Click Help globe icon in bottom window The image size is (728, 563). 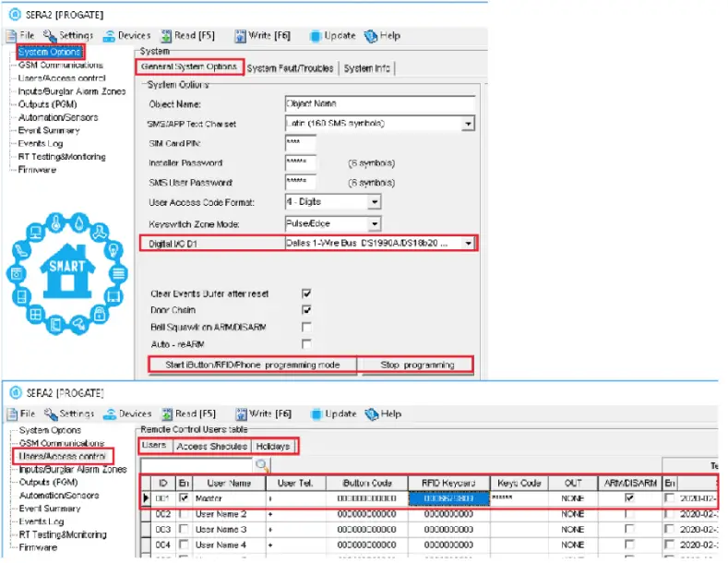pyautogui.click(x=372, y=413)
